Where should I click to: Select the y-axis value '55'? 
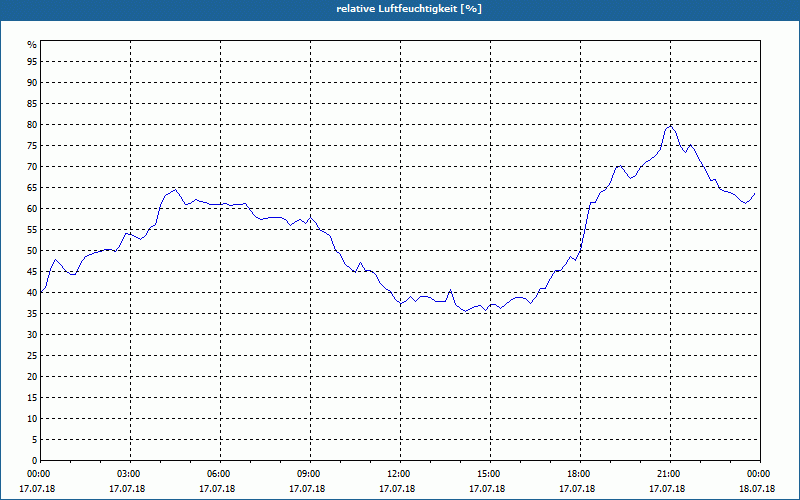(x=32, y=230)
